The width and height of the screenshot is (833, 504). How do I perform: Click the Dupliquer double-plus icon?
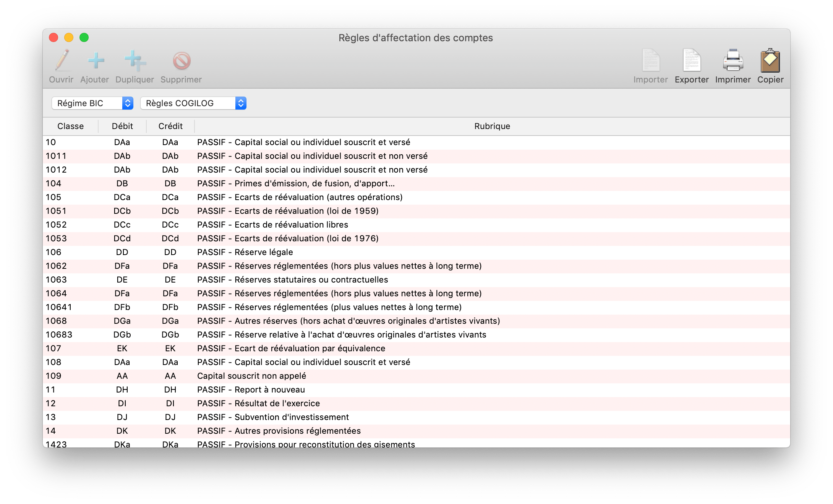click(135, 60)
